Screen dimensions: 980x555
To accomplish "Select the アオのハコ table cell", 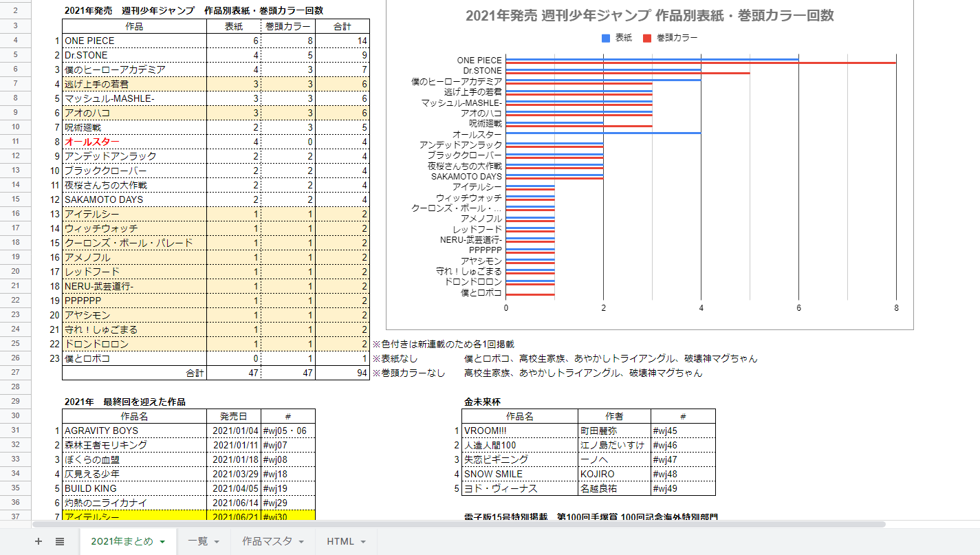I will 134,113.
